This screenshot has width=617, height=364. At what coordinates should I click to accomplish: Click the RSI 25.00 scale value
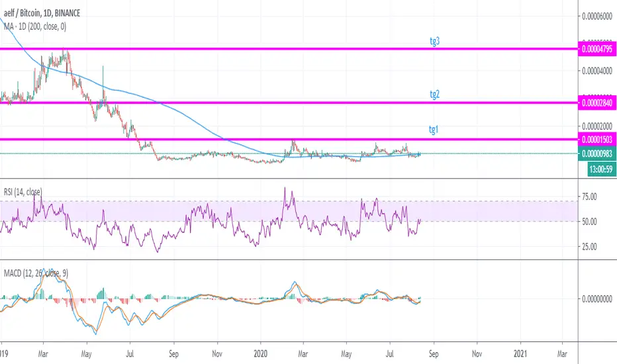589,247
